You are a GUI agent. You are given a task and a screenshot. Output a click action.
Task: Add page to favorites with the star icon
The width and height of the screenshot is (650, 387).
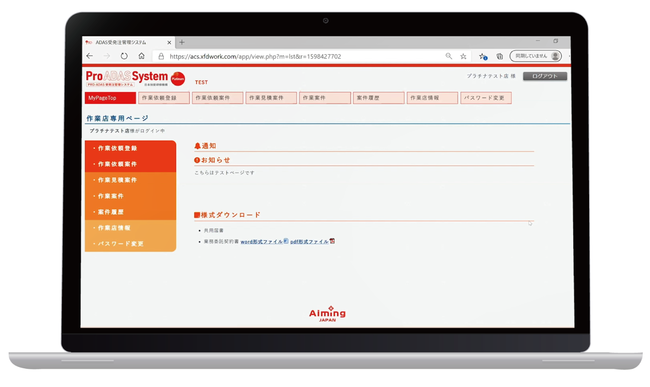tap(463, 56)
